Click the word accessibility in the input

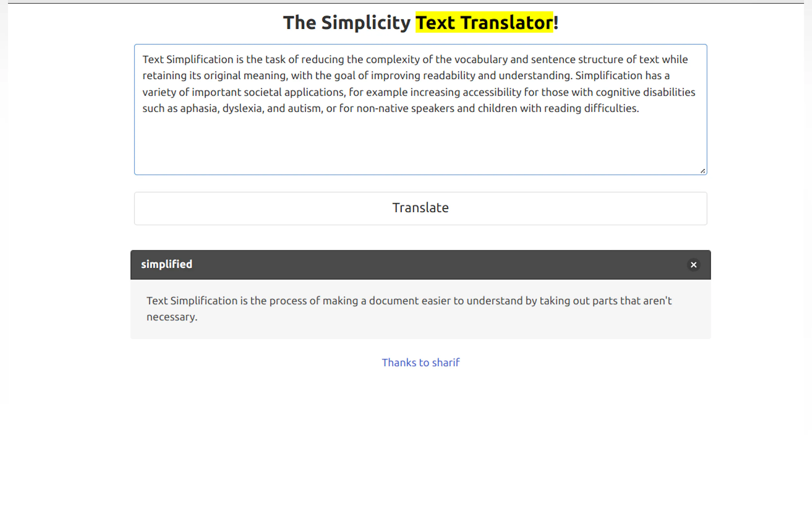pyautogui.click(x=492, y=92)
